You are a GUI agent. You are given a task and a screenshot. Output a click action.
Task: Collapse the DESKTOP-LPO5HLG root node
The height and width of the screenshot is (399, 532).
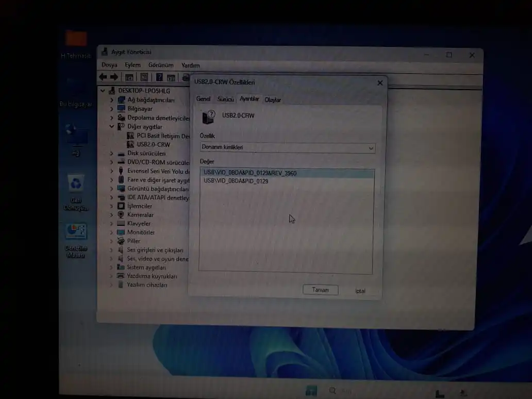point(103,91)
